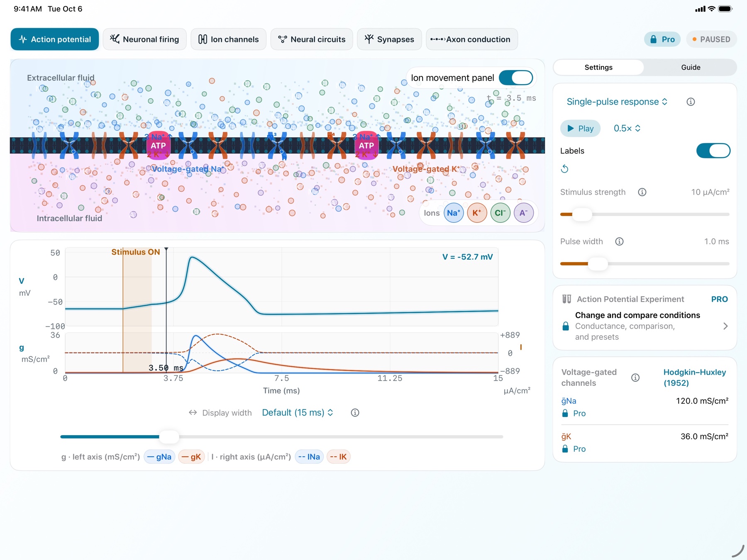Open Hodgkin–Huxley (1952) link
Viewport: 747px width, 560px height.
point(694,377)
